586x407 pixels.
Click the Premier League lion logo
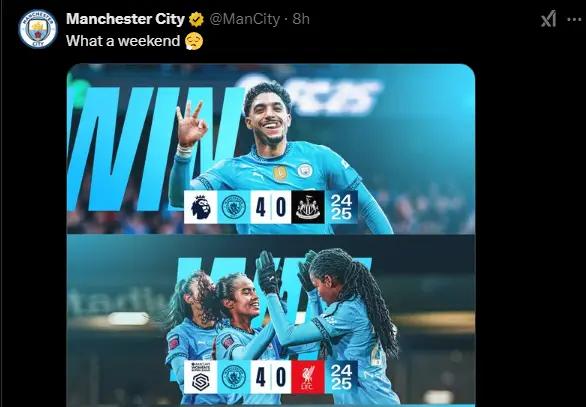point(201,207)
